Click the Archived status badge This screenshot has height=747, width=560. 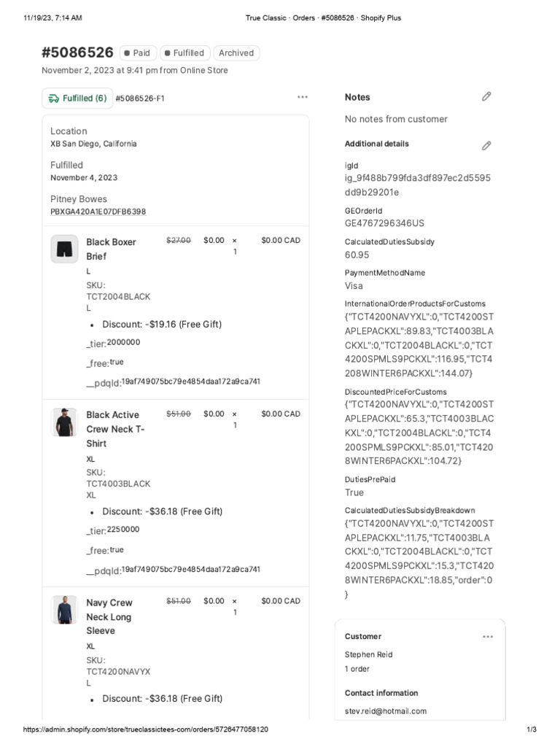(x=236, y=53)
